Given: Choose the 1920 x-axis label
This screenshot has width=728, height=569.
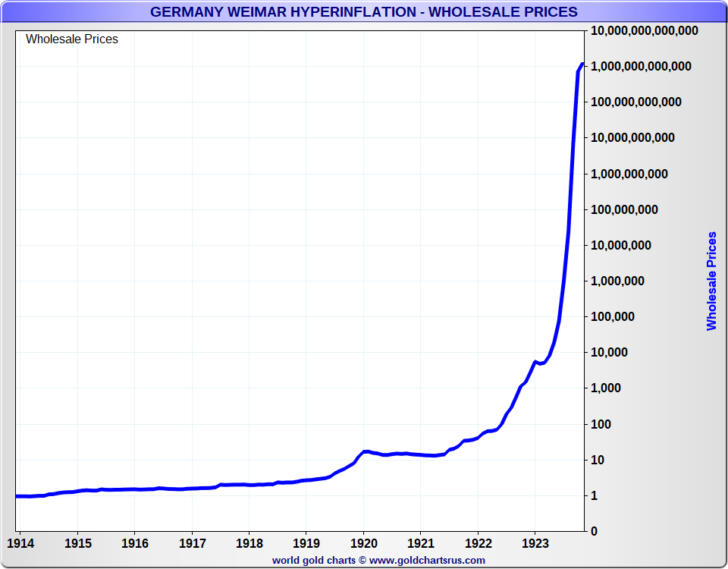Looking at the screenshot, I should pos(363,544).
